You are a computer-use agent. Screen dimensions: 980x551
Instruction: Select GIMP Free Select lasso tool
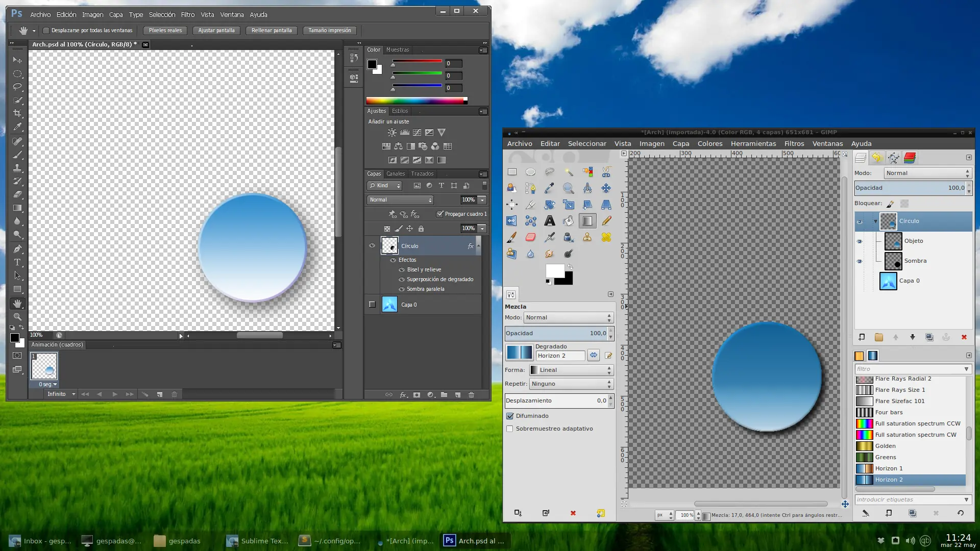(549, 172)
